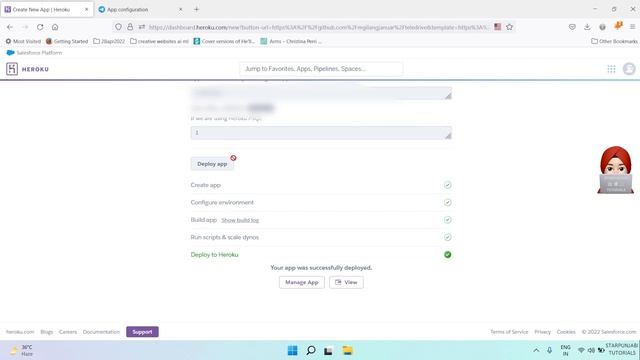The height and width of the screenshot is (360, 640).
Task: Open the user account avatar menu
Action: pos(629,69)
